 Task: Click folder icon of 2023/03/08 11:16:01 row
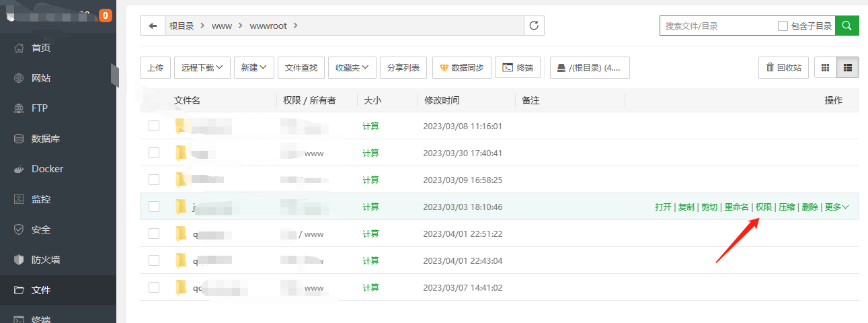[x=181, y=126]
